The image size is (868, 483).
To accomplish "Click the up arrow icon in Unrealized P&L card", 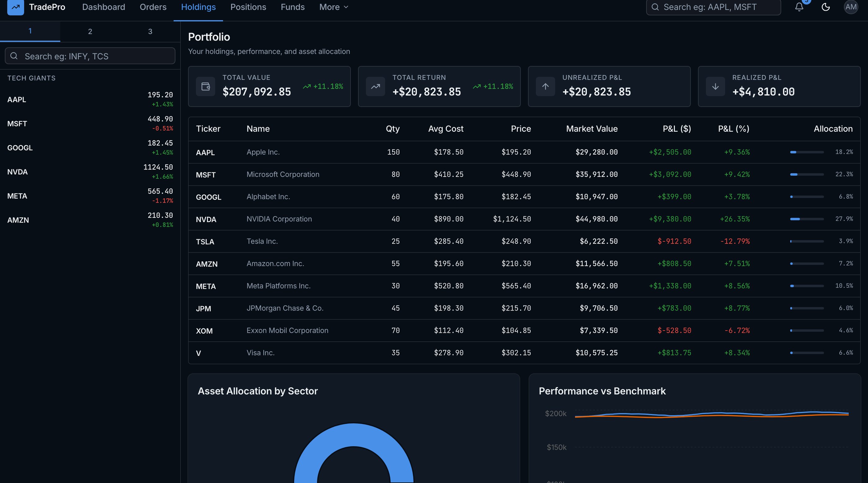I will [x=545, y=86].
